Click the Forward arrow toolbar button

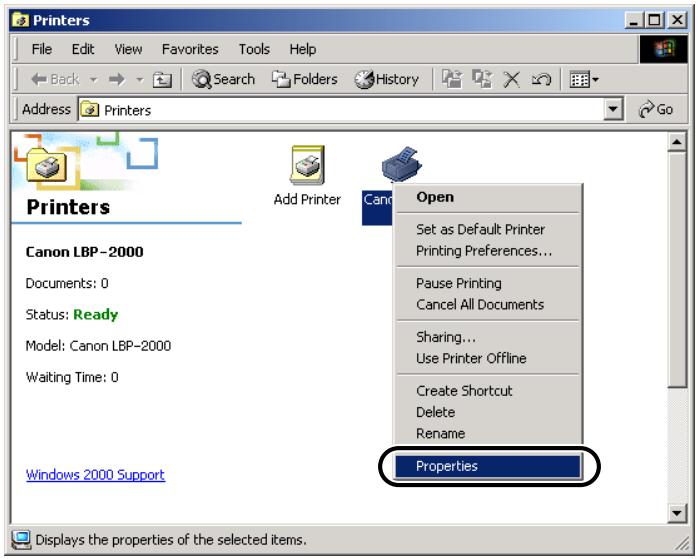click(x=118, y=80)
